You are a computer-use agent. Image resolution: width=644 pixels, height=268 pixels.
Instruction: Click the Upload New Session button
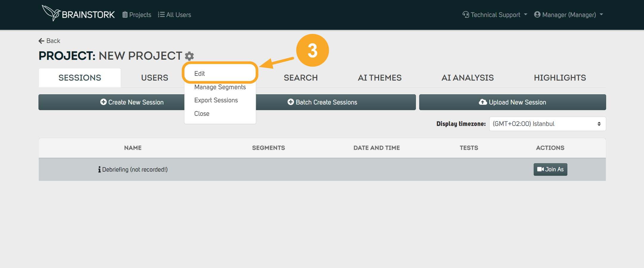[x=513, y=102]
